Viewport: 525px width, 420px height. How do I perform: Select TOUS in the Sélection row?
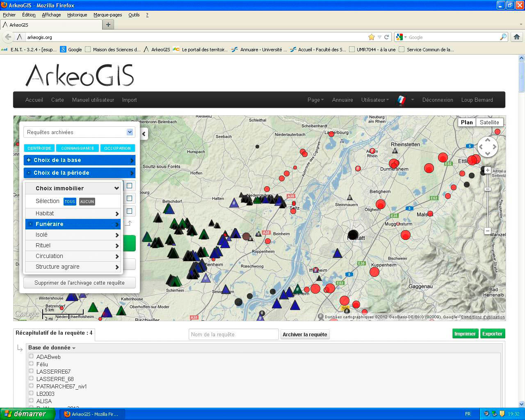pos(70,201)
